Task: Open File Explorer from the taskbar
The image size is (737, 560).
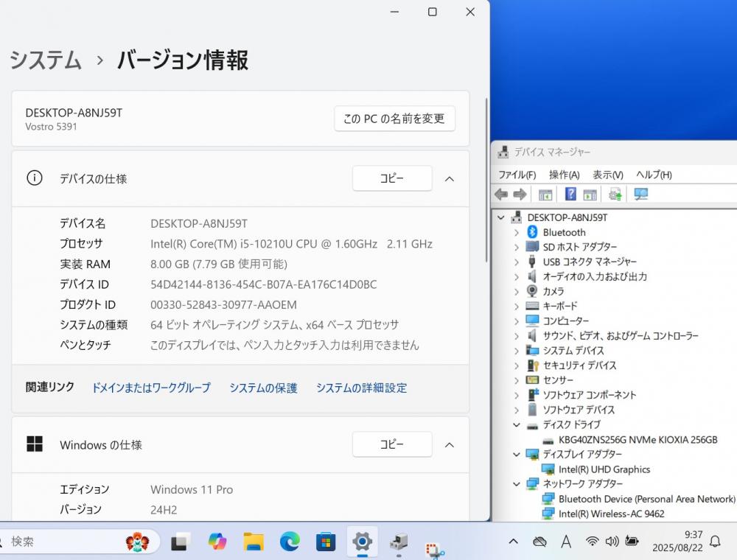Action: pyautogui.click(x=254, y=542)
